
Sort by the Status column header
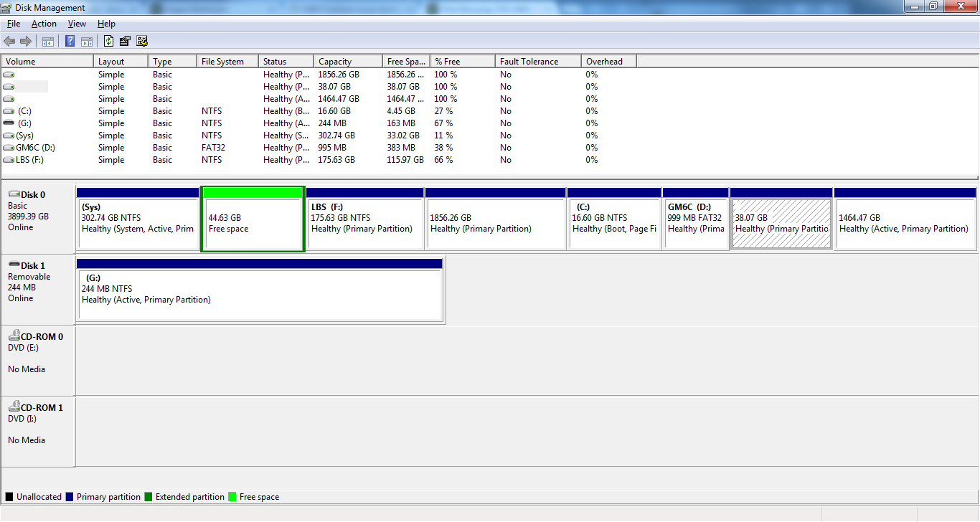click(286, 62)
